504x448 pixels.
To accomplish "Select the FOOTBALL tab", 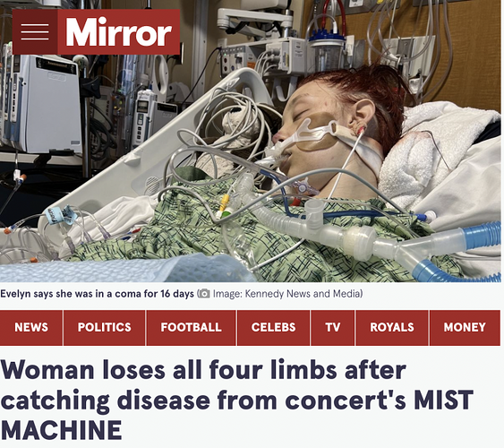I will coord(192,328).
